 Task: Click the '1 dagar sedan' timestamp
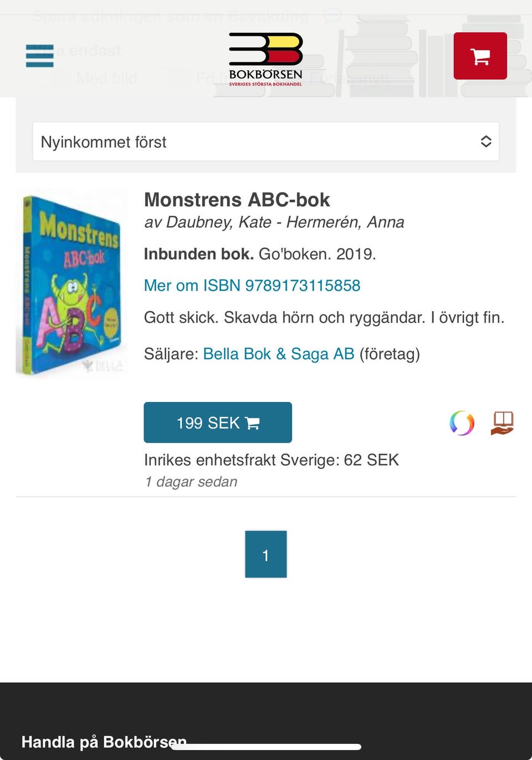(191, 482)
